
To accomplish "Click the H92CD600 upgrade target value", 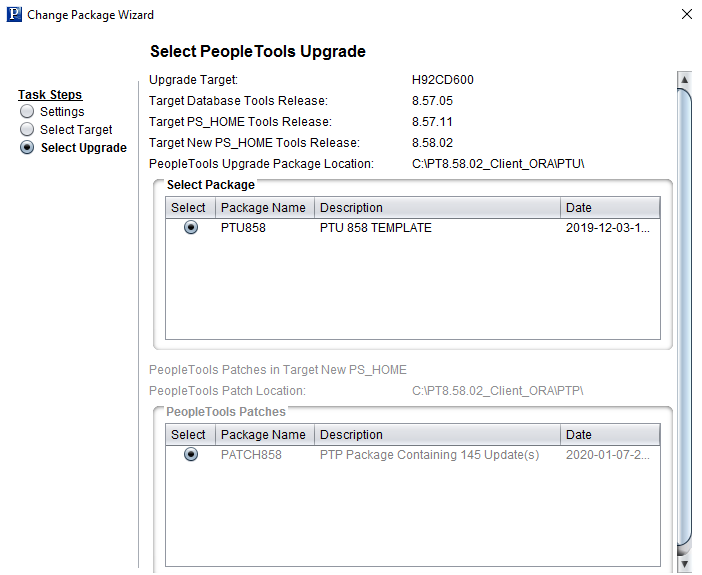I will 442,80.
